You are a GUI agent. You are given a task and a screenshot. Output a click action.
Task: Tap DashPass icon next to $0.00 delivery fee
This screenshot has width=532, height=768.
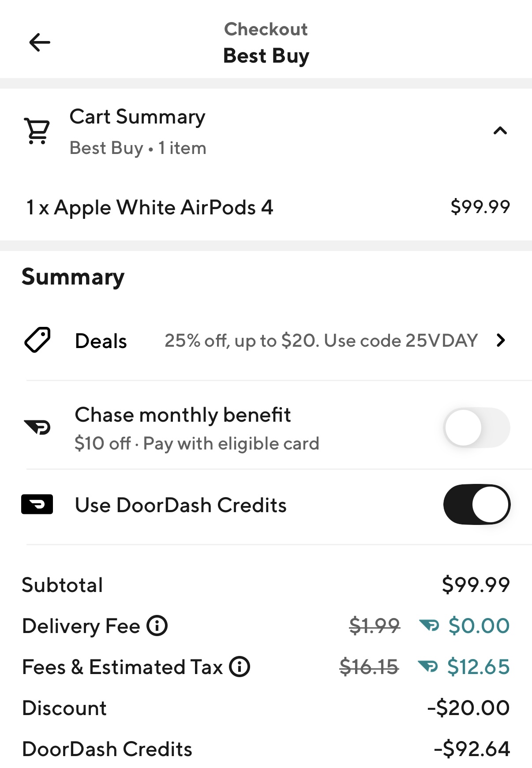coord(429,626)
